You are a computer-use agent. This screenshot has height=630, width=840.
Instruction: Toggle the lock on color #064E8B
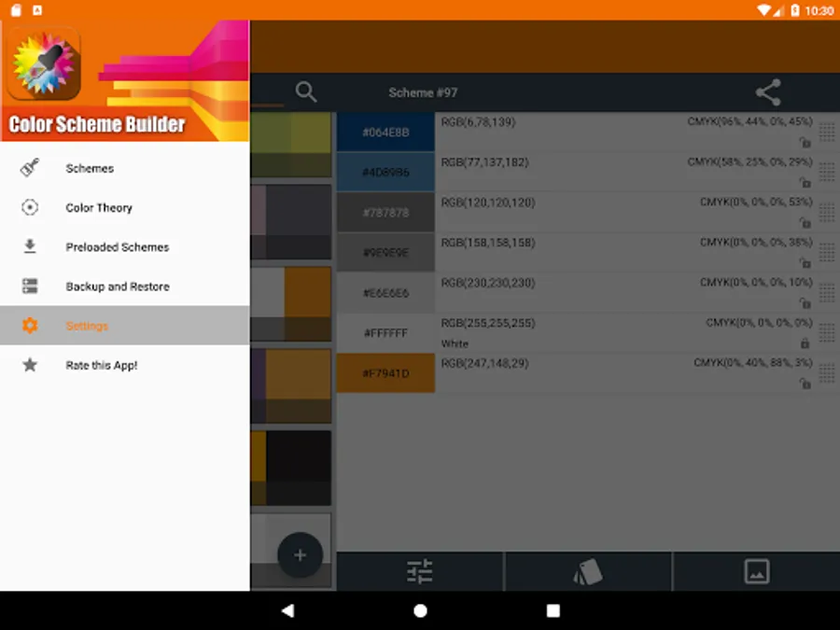click(805, 143)
